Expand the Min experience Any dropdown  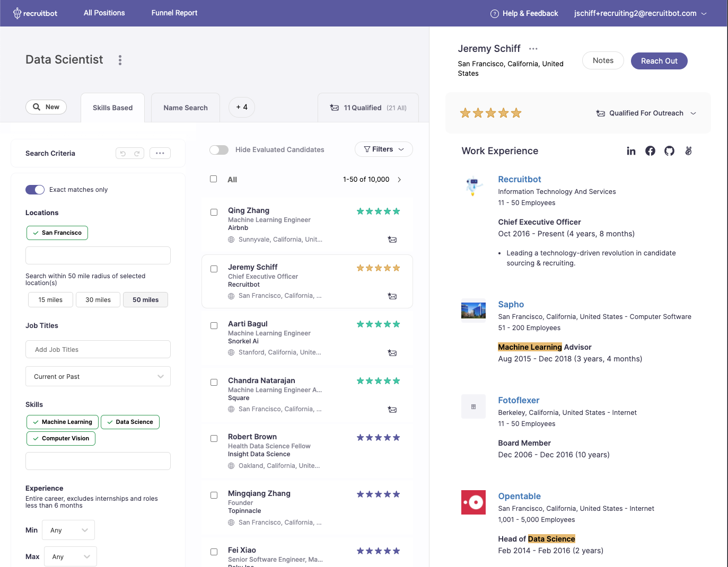point(68,530)
